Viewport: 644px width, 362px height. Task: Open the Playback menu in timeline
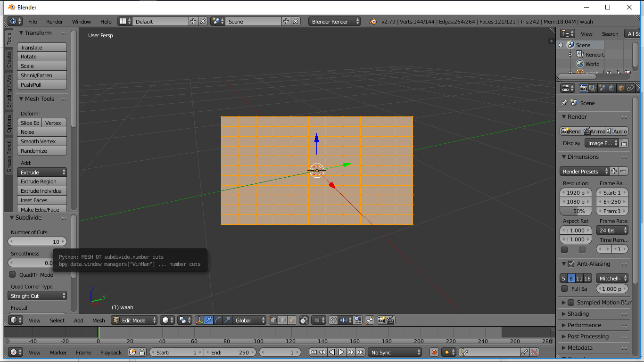pyautogui.click(x=111, y=352)
